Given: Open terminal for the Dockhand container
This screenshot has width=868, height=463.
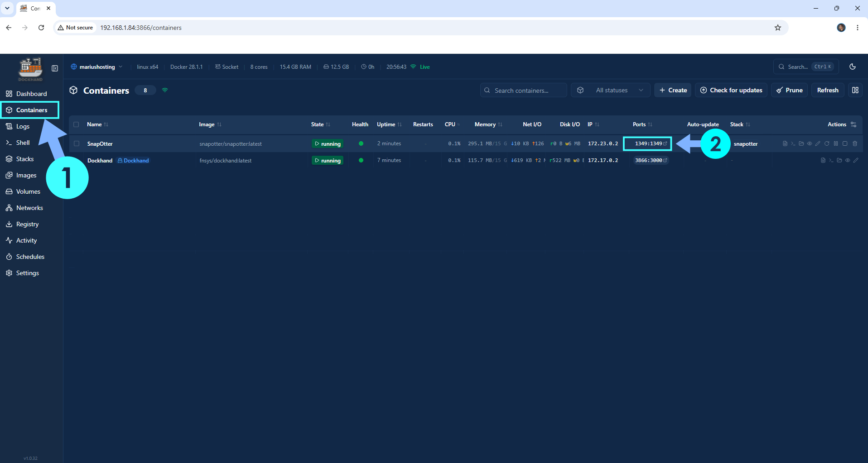Looking at the screenshot, I should (831, 160).
